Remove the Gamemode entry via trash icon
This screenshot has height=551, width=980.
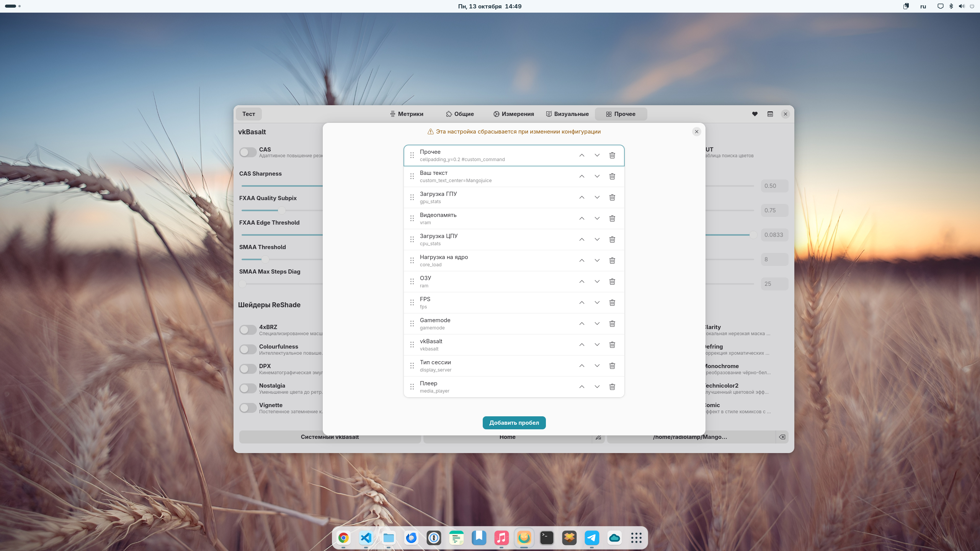click(x=612, y=324)
